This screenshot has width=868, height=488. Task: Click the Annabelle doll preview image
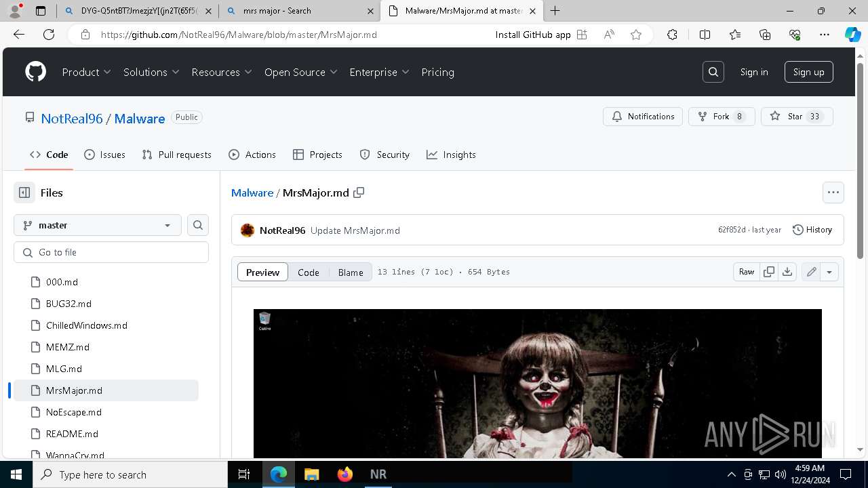point(538,384)
